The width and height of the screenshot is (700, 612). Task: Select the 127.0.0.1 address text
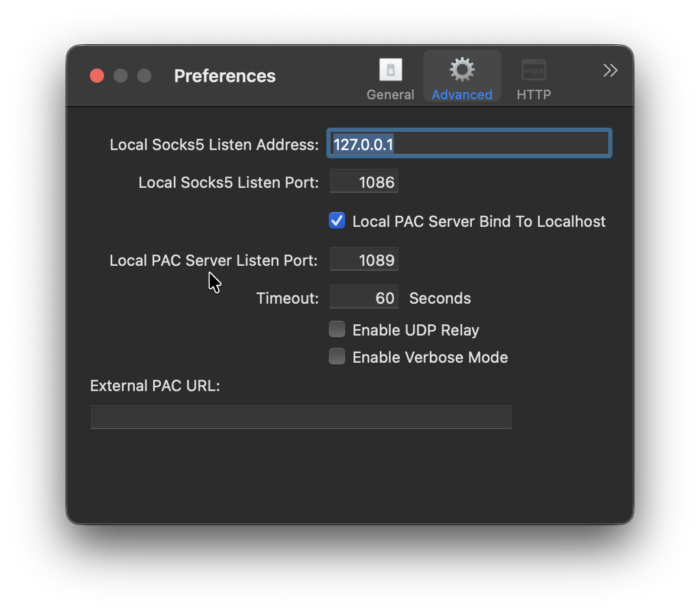click(x=362, y=144)
